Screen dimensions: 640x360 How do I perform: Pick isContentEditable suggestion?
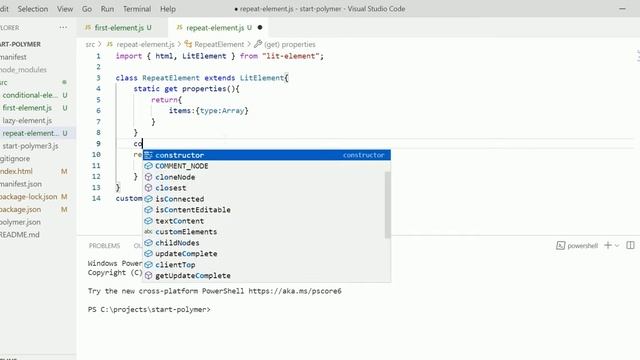pyautogui.click(x=264, y=210)
